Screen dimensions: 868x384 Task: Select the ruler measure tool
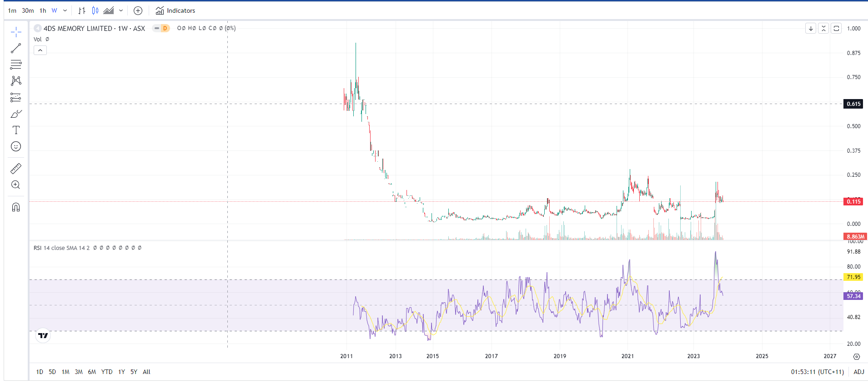(16, 169)
